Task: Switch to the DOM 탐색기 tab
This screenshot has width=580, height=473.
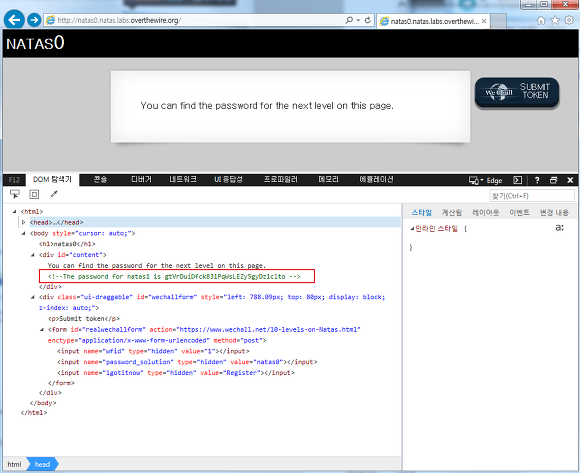Action: 52,179
